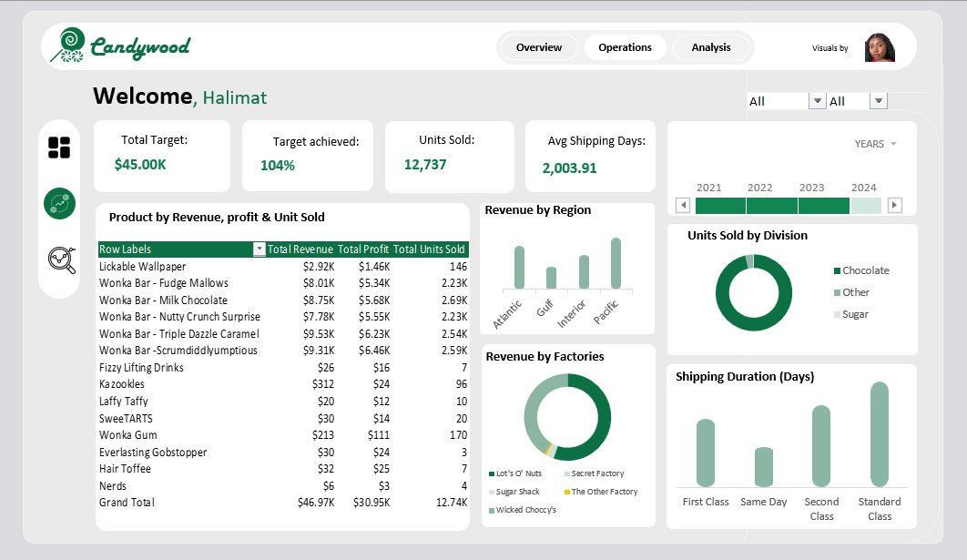
Task: Select the 2021 timeline segment
Action: tap(720, 206)
